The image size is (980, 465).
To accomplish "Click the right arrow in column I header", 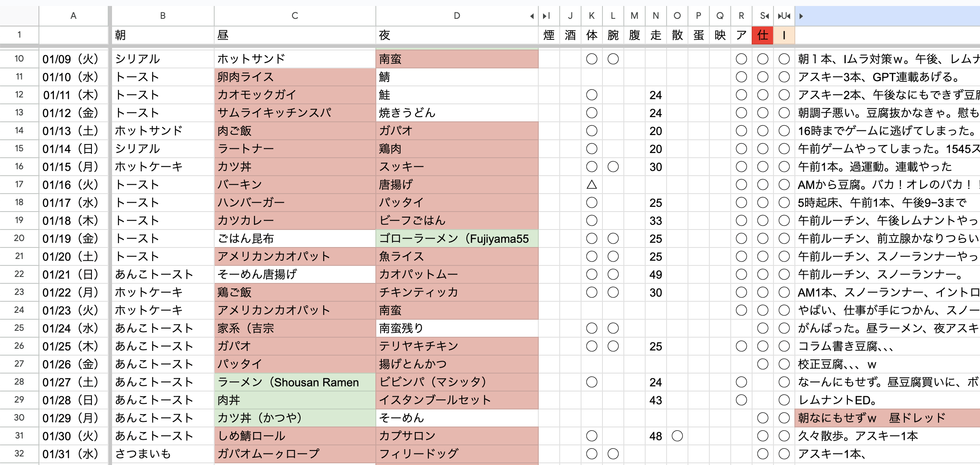I will [x=544, y=16].
